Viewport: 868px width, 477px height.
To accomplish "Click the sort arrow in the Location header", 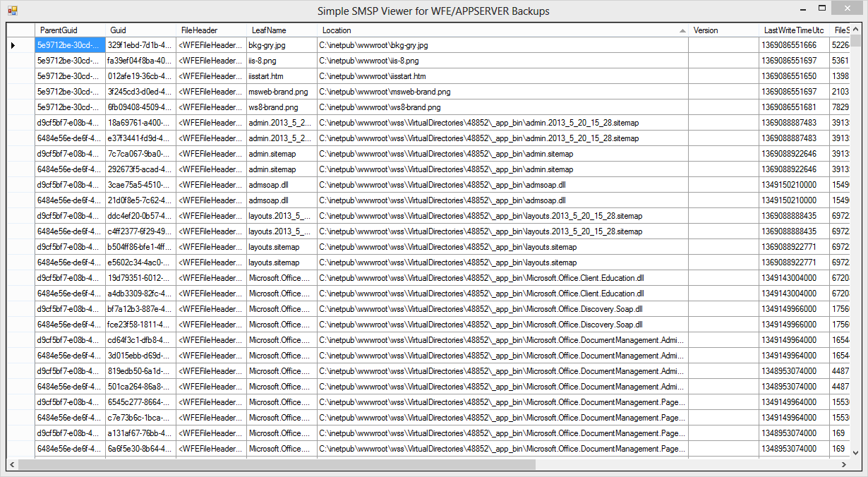I will [682, 31].
